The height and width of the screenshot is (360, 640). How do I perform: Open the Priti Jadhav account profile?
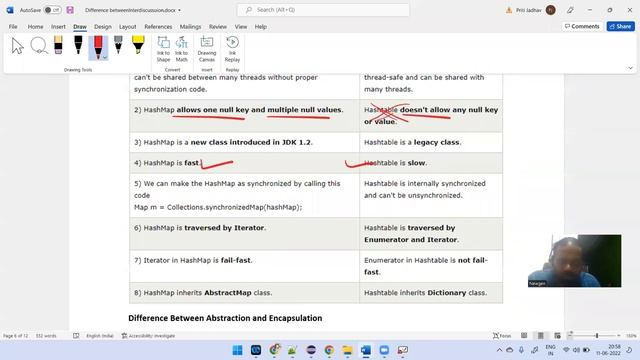coord(536,10)
